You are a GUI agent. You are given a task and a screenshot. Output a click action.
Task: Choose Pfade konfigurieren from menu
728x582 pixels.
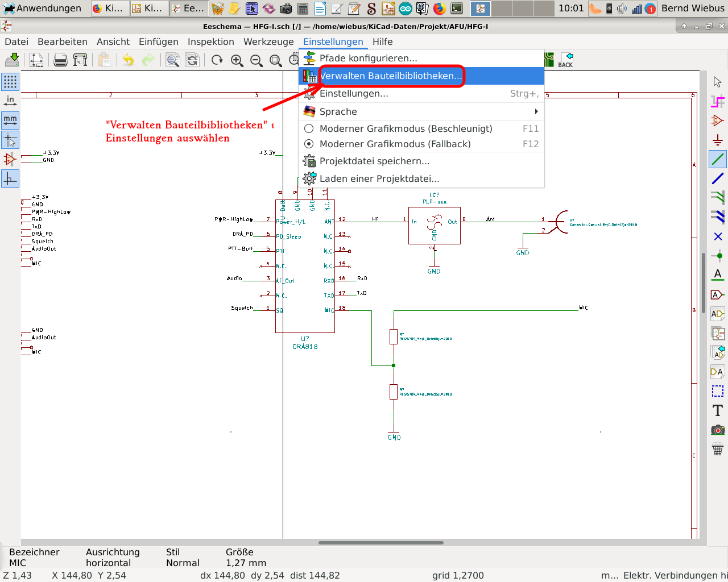click(421, 58)
